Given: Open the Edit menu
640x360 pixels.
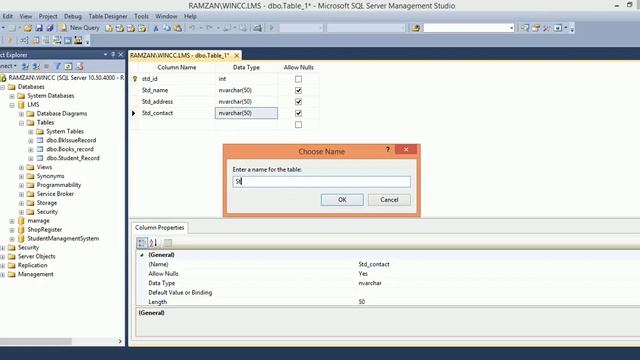Looking at the screenshot, I should click(8, 16).
